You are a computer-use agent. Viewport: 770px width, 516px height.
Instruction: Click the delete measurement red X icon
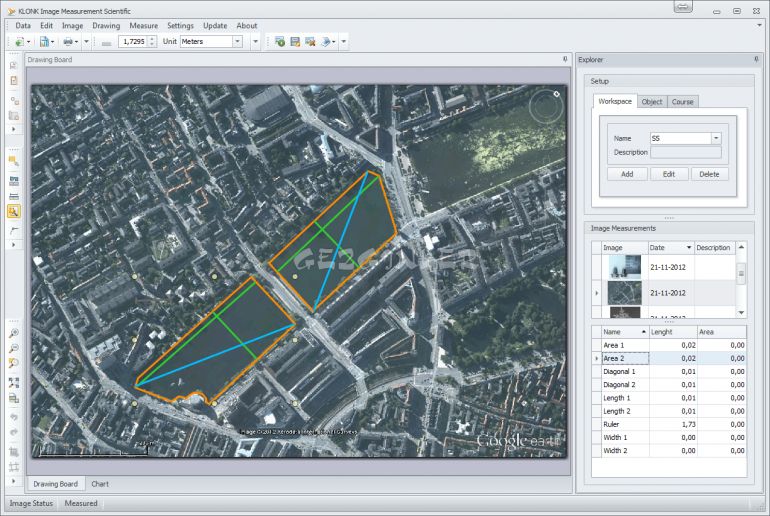pyautogui.click(x=310, y=42)
